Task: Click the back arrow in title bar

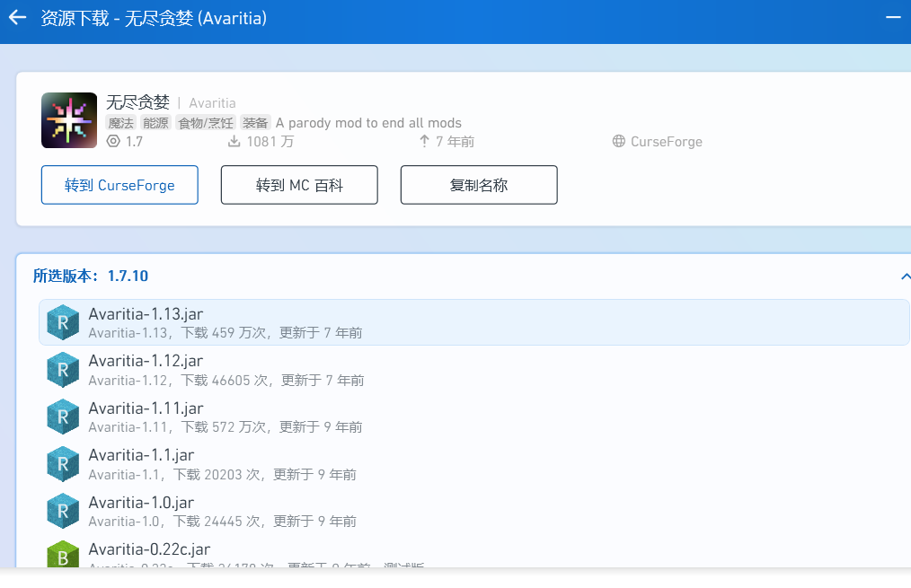Action: pos(17,18)
